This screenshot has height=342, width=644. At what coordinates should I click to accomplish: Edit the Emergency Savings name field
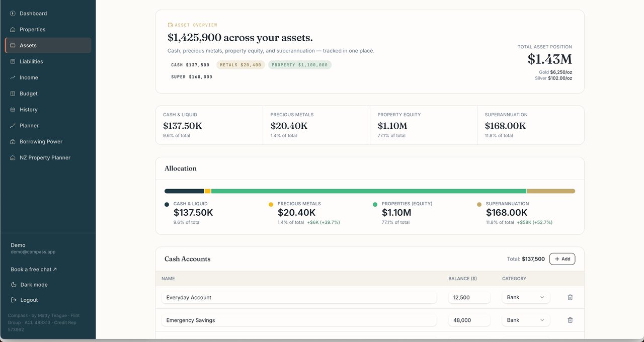click(x=299, y=320)
